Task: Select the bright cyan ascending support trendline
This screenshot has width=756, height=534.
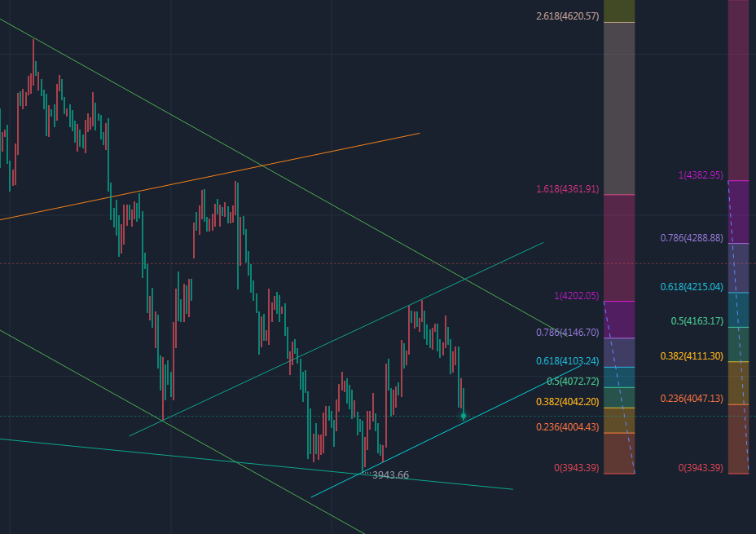Action: point(446,431)
